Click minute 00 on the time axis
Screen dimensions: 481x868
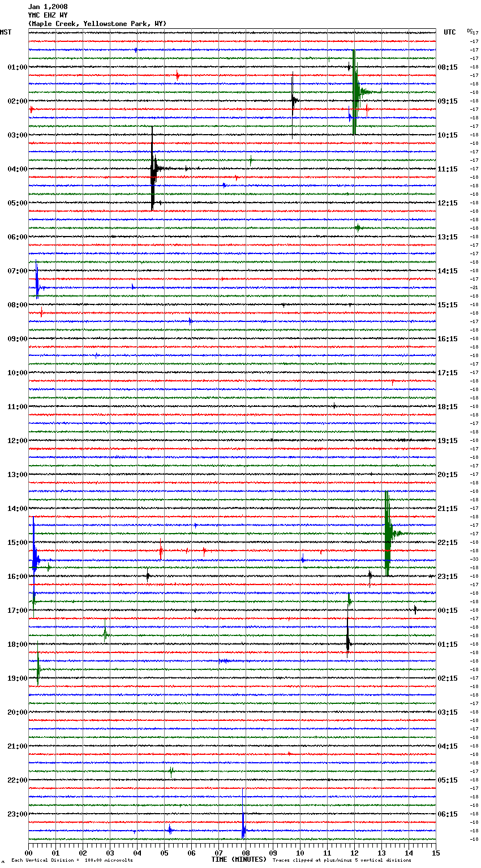pyautogui.click(x=28, y=853)
